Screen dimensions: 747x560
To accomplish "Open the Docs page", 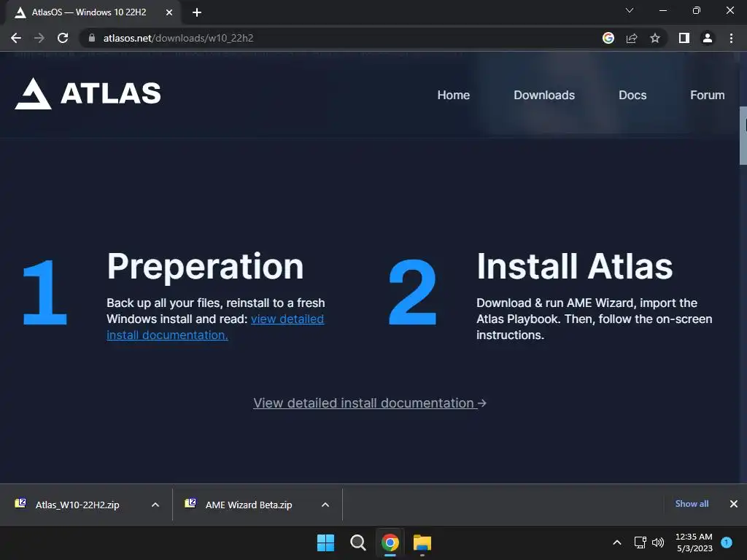I will click(x=632, y=96).
